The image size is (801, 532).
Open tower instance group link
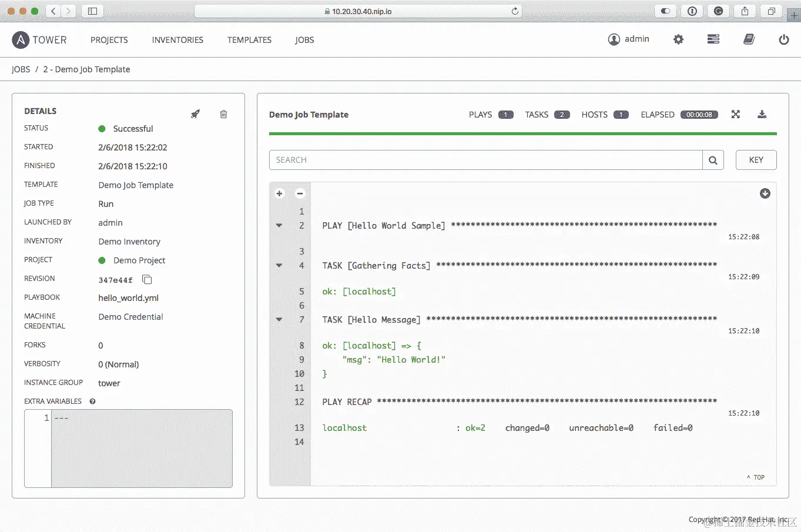(x=109, y=383)
